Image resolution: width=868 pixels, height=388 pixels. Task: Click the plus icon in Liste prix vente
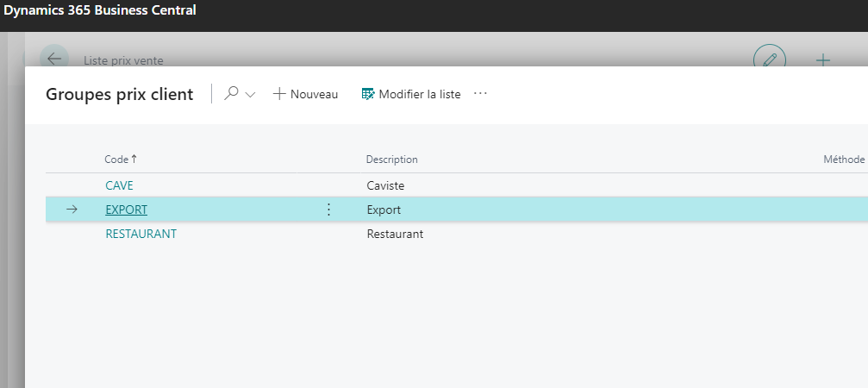point(823,59)
